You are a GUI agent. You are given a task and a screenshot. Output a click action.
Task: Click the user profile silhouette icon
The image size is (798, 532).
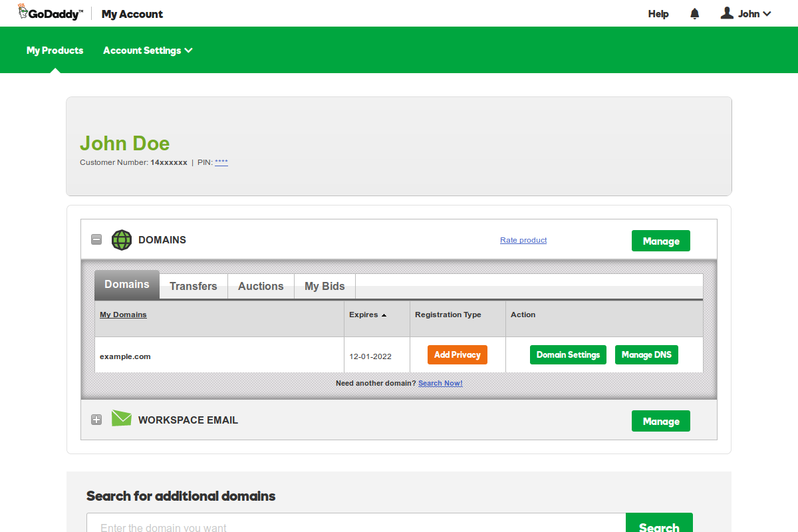[727, 13]
